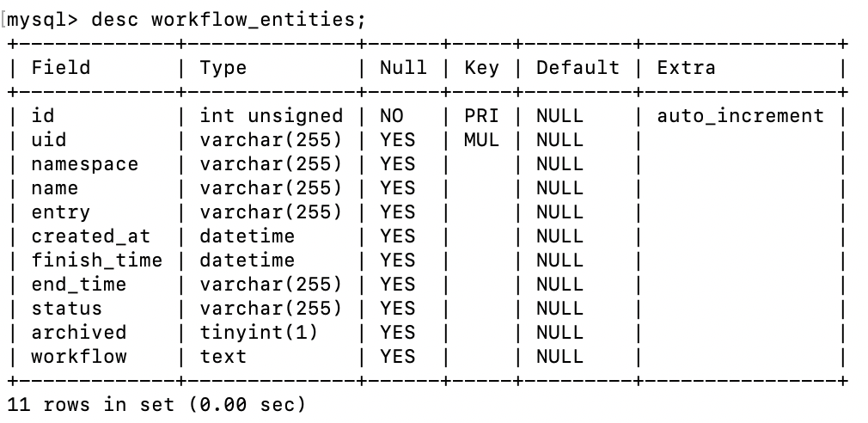Click the 'namespace' field name

(x=84, y=164)
